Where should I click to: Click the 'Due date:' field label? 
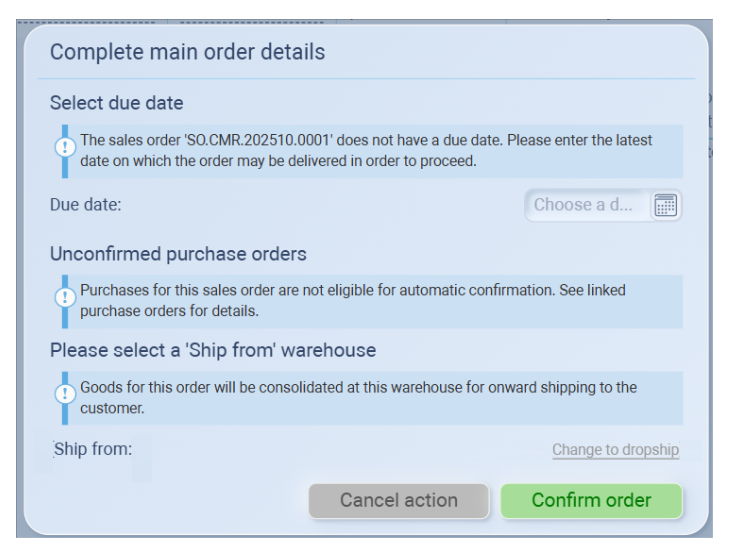coord(85,205)
